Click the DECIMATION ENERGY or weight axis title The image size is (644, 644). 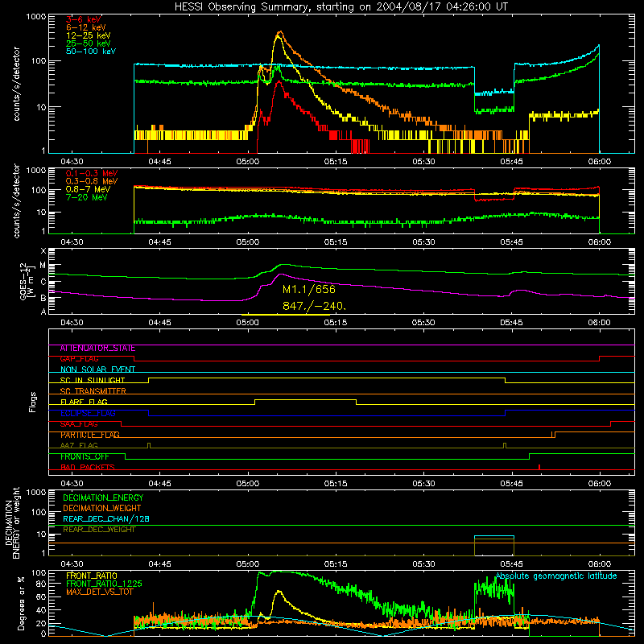point(12,522)
